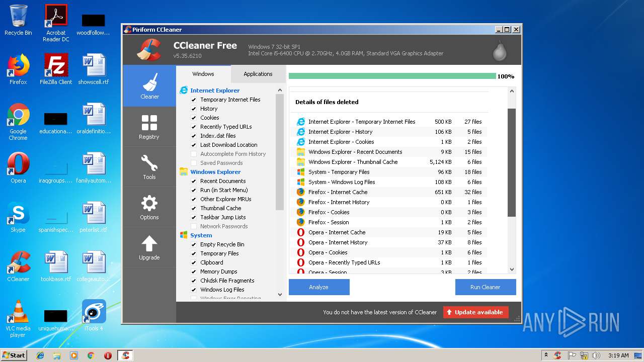Click Opera icon in the taskbar

click(x=108, y=355)
